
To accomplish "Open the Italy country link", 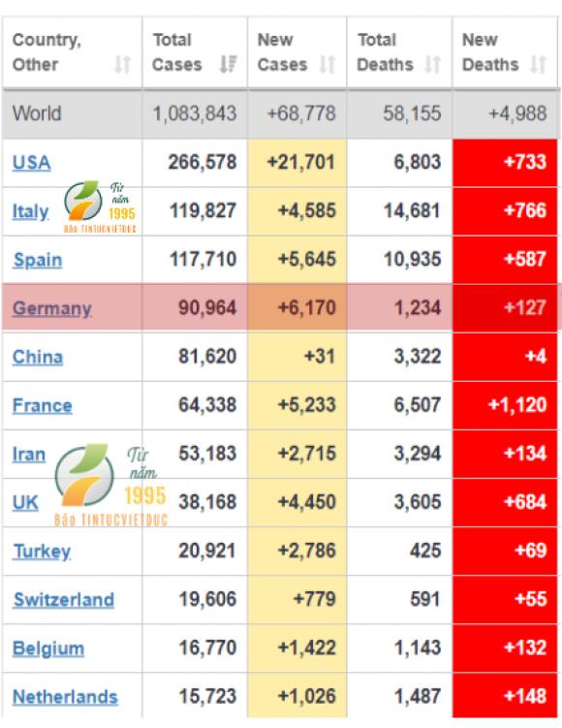I will point(30,211).
